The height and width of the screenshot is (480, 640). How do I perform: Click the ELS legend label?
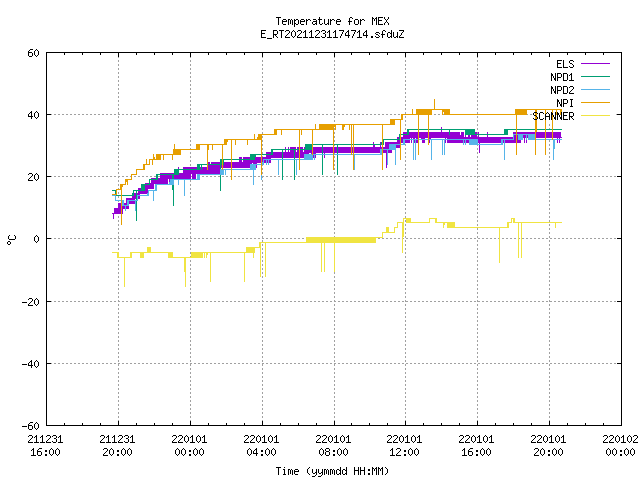click(565, 64)
